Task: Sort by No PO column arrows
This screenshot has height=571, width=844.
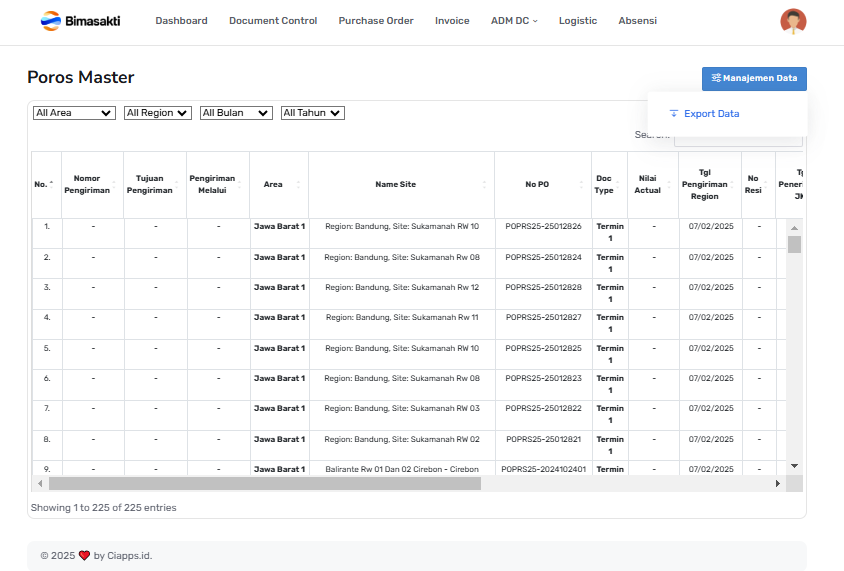Action: tap(582, 184)
